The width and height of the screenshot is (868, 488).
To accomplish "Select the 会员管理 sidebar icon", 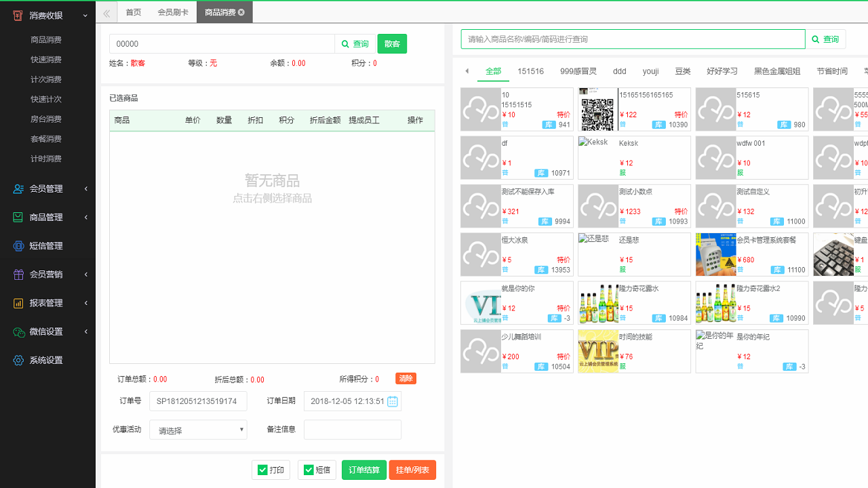I will pos(17,188).
